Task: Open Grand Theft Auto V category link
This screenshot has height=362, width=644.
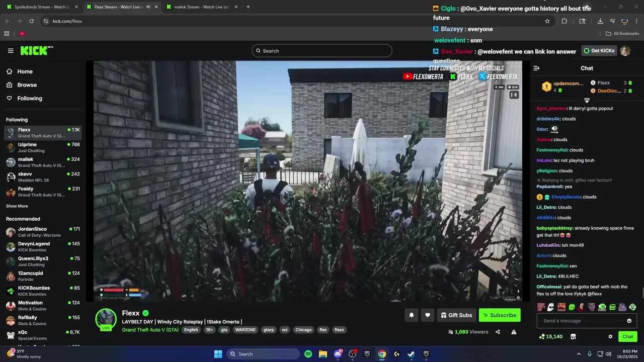Action: pyautogui.click(x=150, y=330)
